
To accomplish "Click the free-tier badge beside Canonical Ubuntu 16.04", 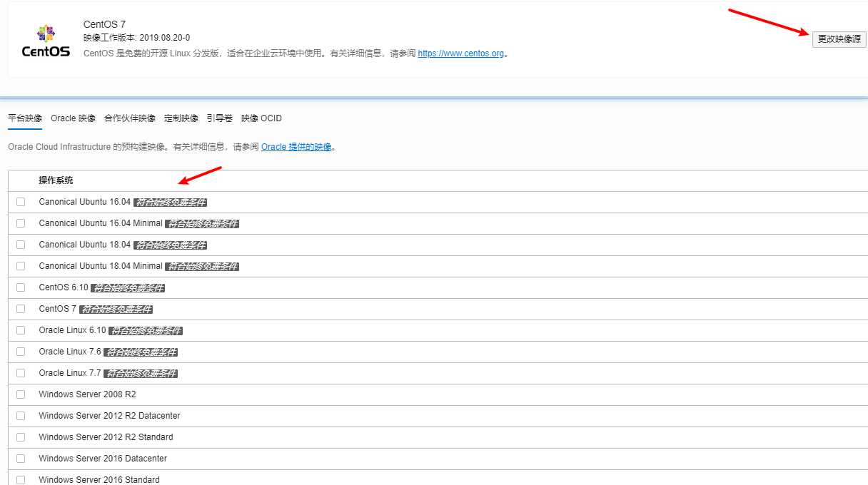I will [171, 203].
